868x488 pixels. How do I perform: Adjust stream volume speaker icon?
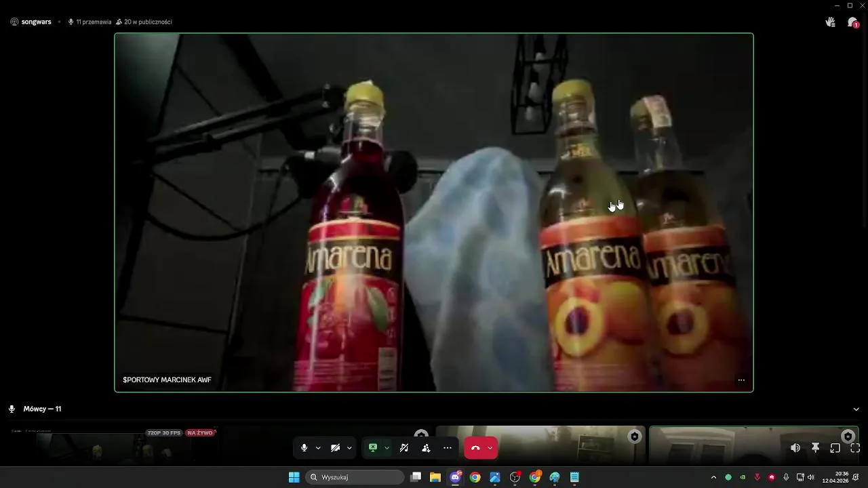(x=795, y=448)
